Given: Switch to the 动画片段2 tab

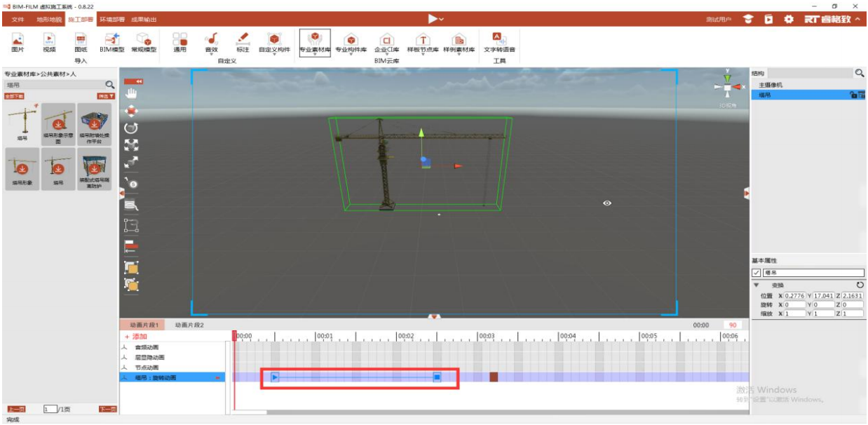Looking at the screenshot, I should click(x=189, y=325).
